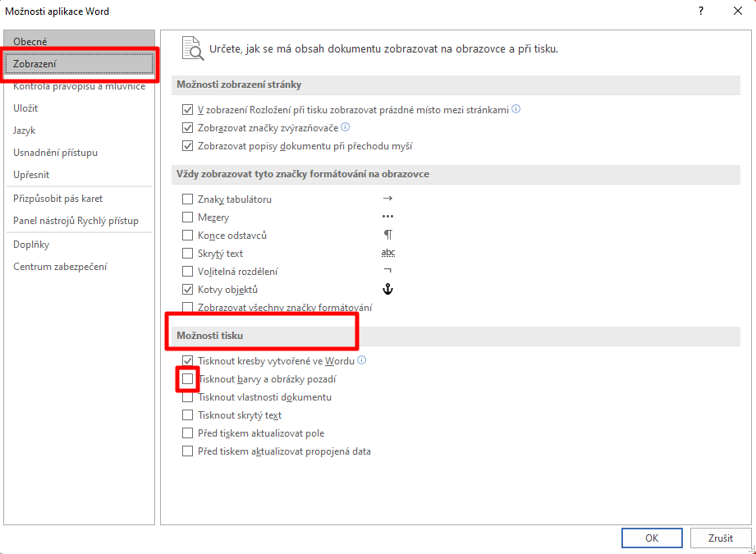Click the anchor icon beside Kotvy objektů

(387, 289)
